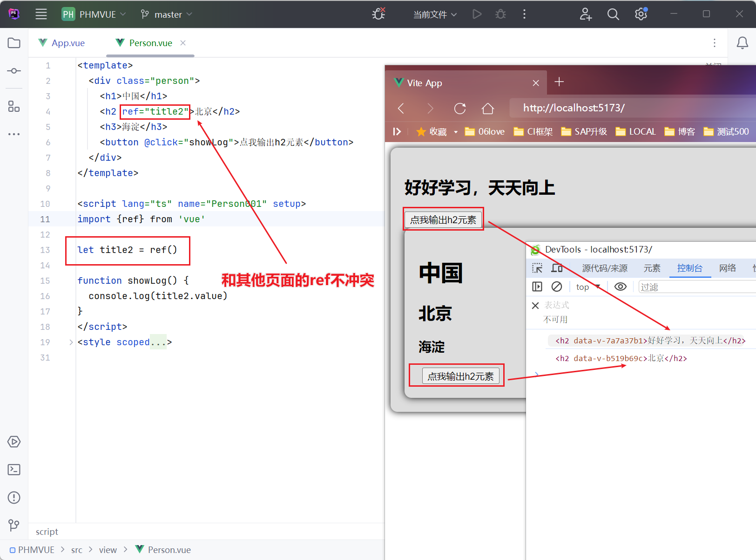Open the 测试500 bookmark folder

pyautogui.click(x=726, y=132)
